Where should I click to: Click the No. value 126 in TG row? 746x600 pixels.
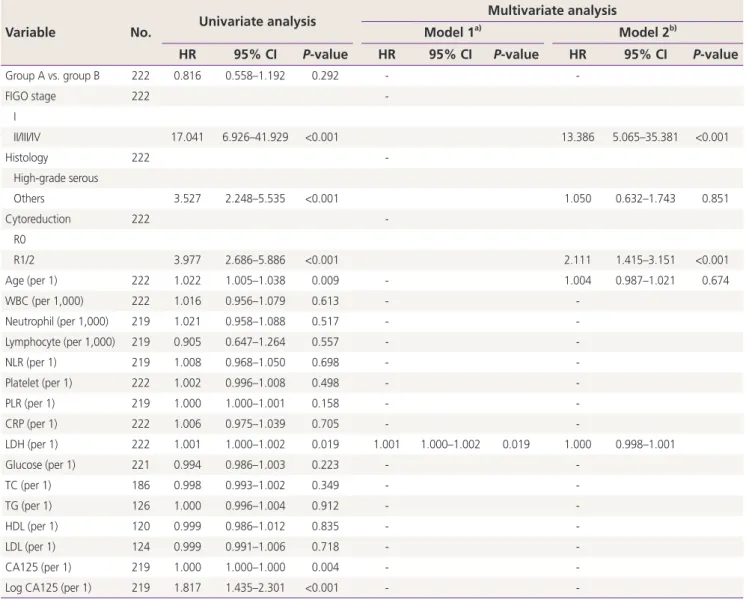[141, 505]
